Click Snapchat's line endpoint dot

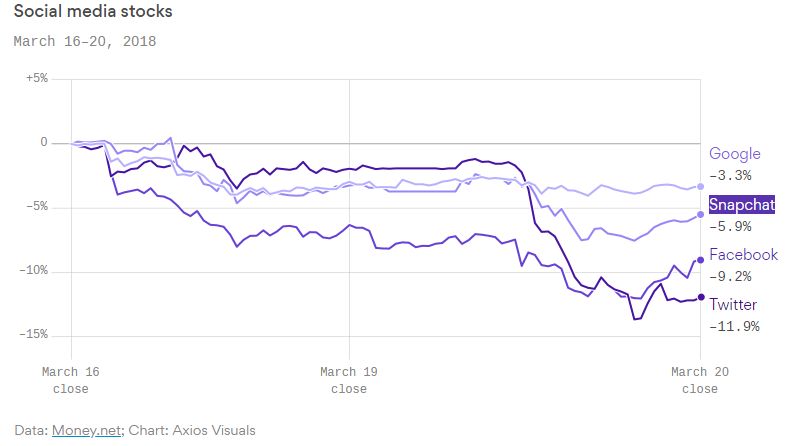[701, 214]
